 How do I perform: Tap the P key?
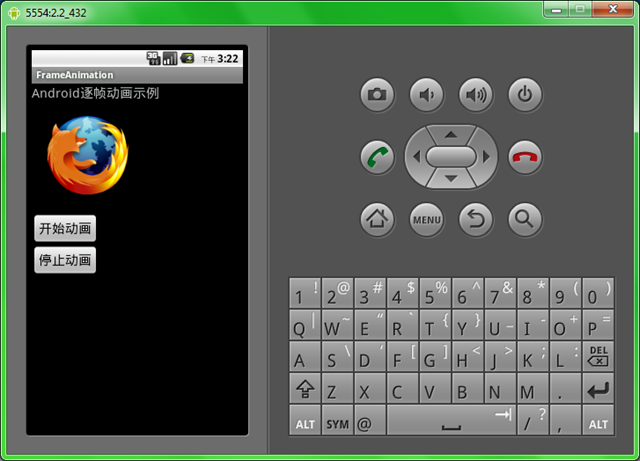(598, 325)
